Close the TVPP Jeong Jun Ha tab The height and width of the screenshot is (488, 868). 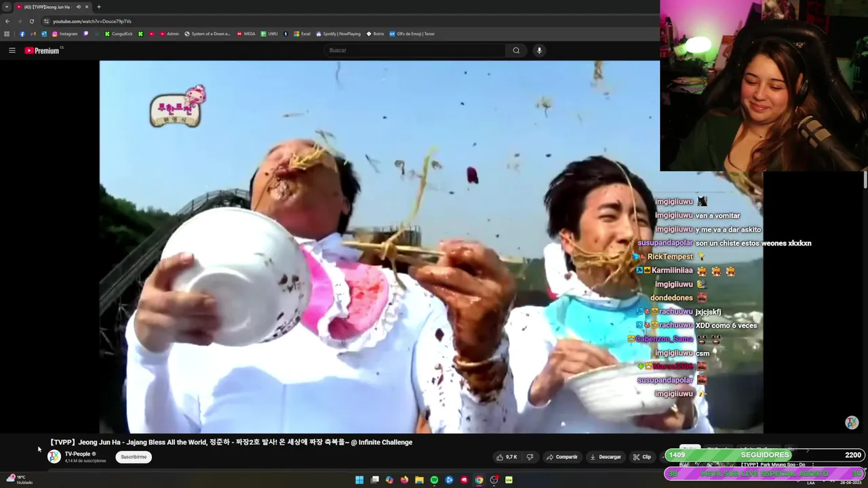[x=87, y=7]
